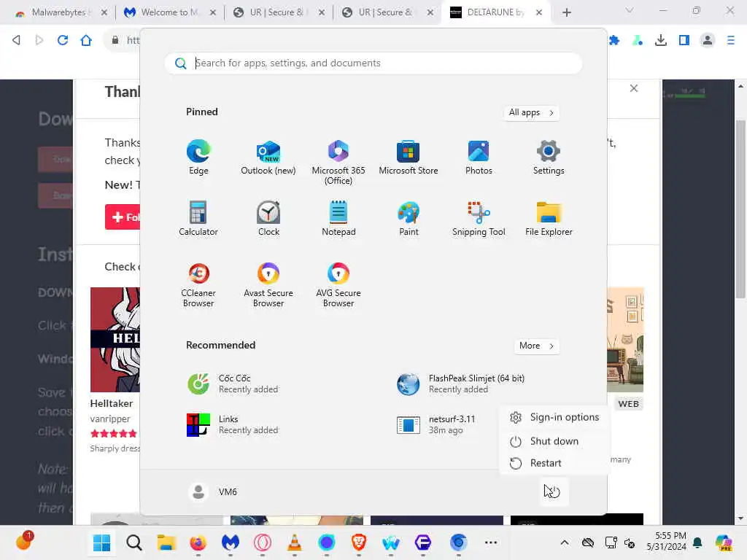Open Brave browser from taskbar
Viewport: 747px width, 560px height.
coord(359,542)
